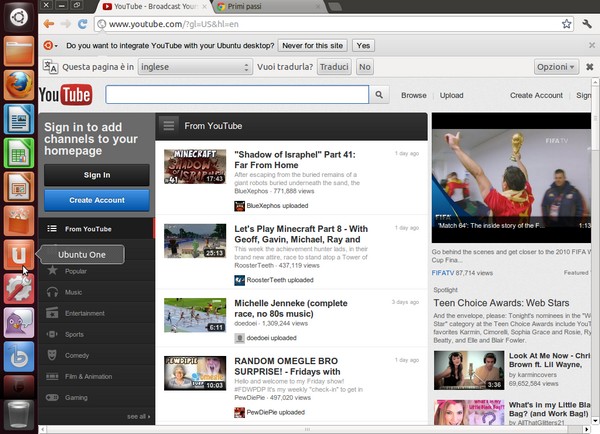Image resolution: width=600 pixels, height=434 pixels.
Task: Close the translate bar
Action: (x=590, y=67)
